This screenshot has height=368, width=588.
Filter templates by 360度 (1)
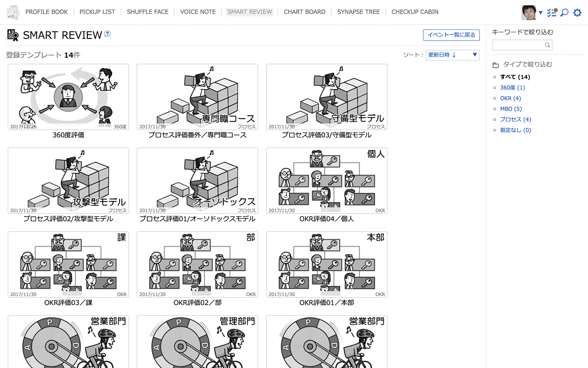coord(512,88)
